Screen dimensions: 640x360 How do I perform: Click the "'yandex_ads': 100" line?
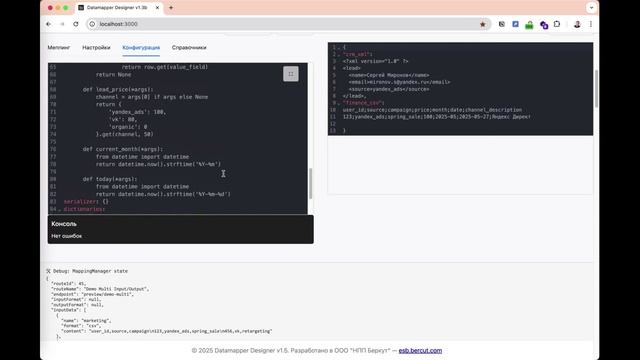pos(138,112)
